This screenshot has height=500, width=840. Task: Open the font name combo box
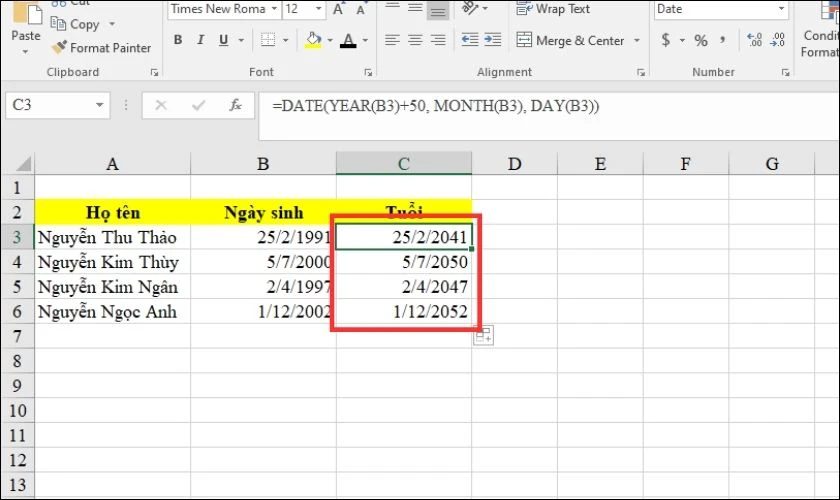(x=224, y=9)
